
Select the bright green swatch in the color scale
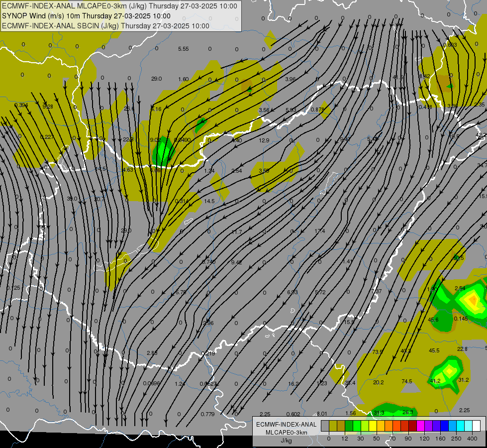(357, 426)
